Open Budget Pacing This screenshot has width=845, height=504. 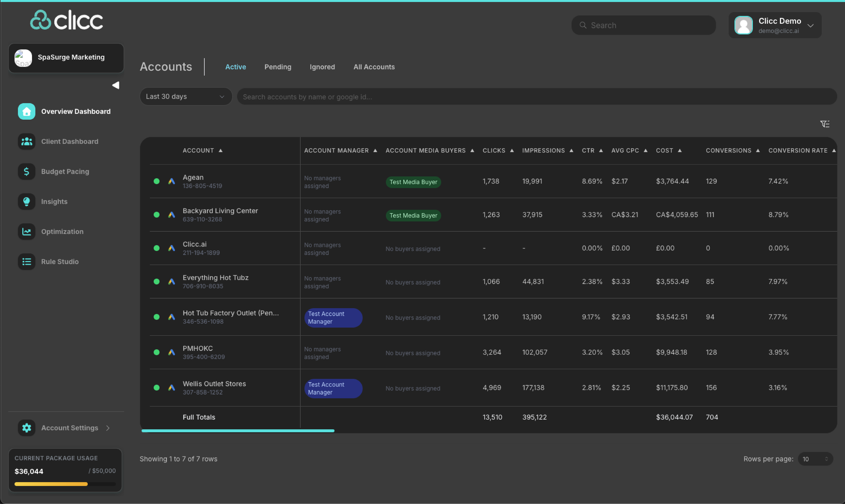coord(27,172)
